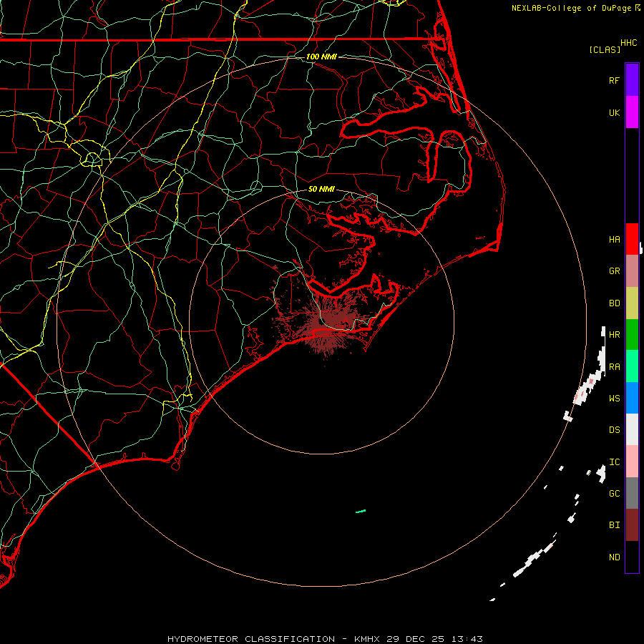Click the KMHX station identifier

367,639
